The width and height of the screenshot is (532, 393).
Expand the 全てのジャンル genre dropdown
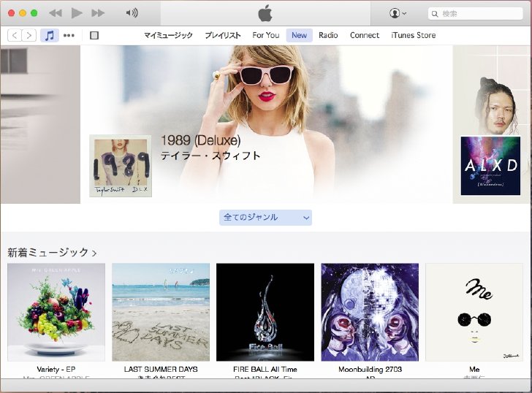click(x=265, y=218)
